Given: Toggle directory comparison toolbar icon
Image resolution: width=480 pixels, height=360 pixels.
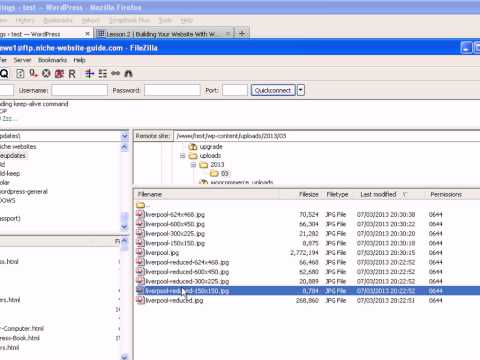Looking at the screenshot, I should 103,74.
